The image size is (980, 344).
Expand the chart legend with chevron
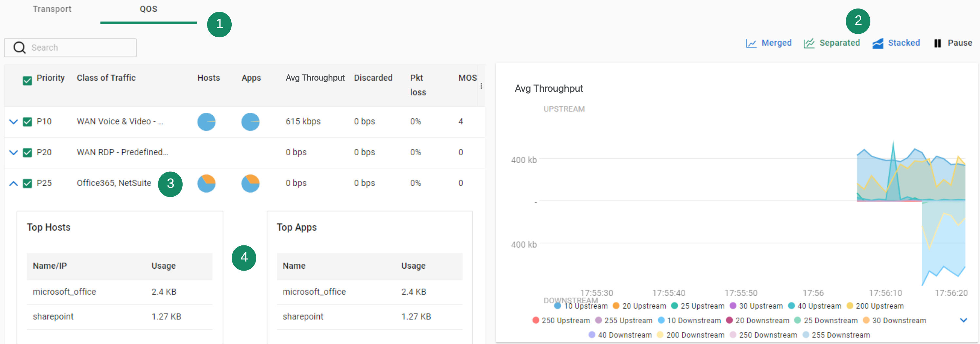tap(963, 320)
